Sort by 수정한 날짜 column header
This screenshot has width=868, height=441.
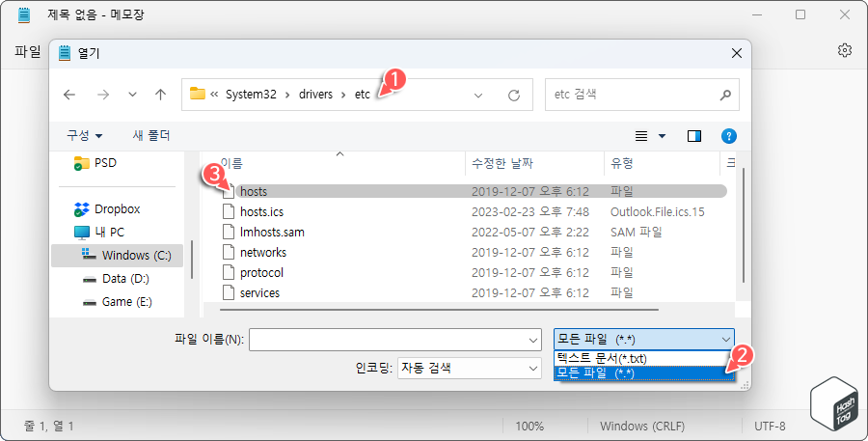(502, 163)
